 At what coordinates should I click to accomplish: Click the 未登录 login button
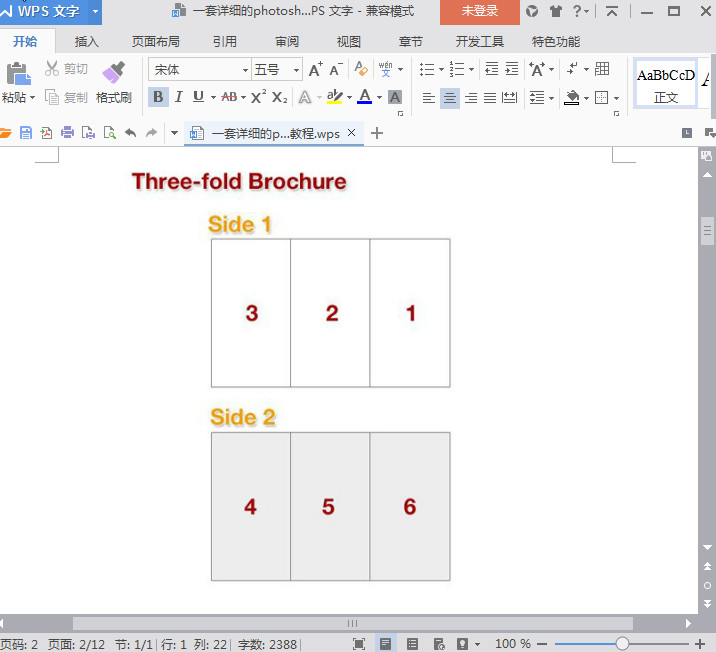point(479,11)
